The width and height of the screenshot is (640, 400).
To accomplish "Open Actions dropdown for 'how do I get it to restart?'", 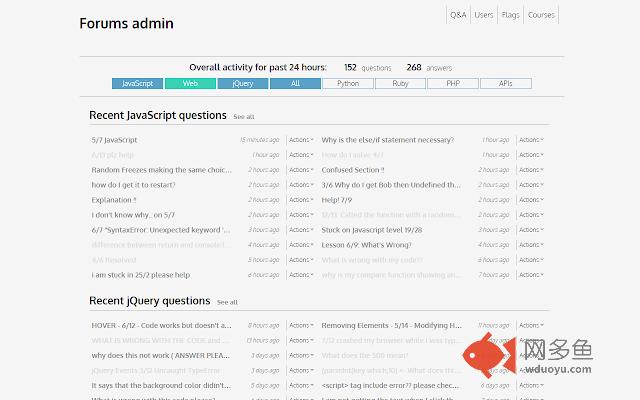I will [x=301, y=185].
